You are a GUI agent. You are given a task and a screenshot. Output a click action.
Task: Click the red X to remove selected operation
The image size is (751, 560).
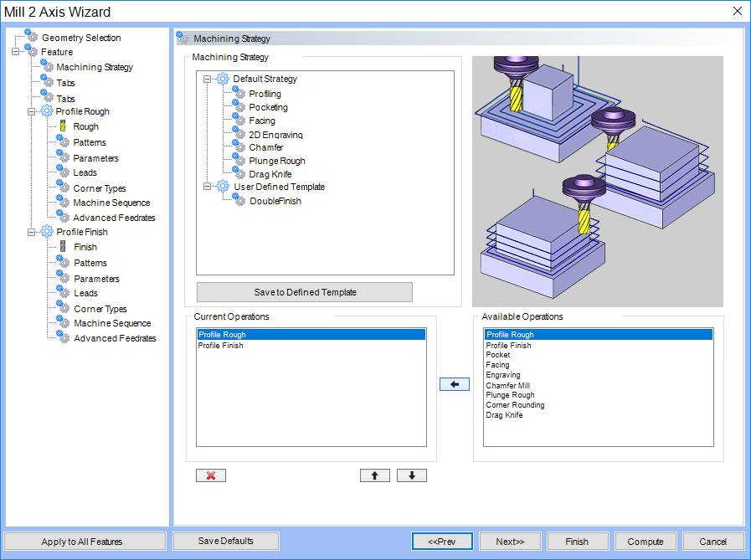pos(209,475)
